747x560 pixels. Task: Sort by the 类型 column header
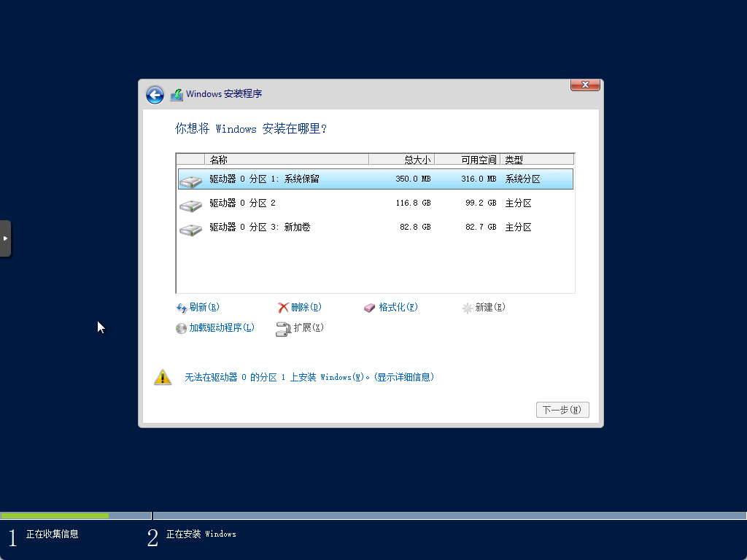coord(538,160)
